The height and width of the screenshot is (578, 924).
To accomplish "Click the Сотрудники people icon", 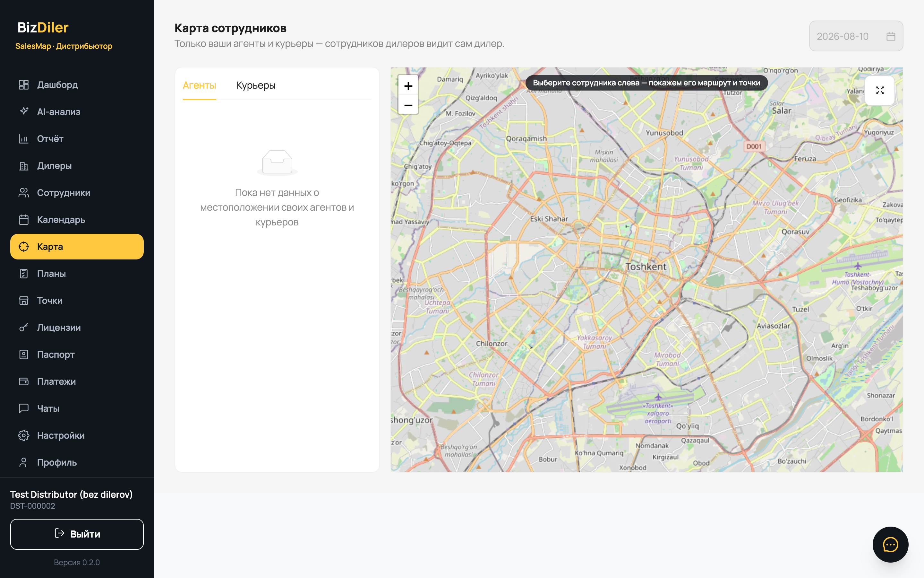I will point(24,193).
